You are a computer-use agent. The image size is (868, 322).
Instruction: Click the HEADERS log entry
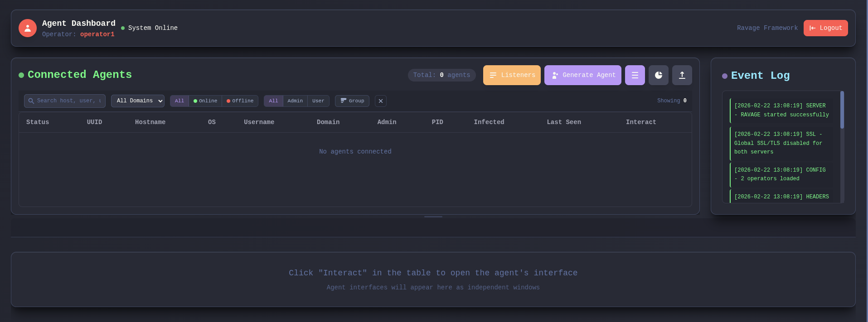(x=781, y=197)
